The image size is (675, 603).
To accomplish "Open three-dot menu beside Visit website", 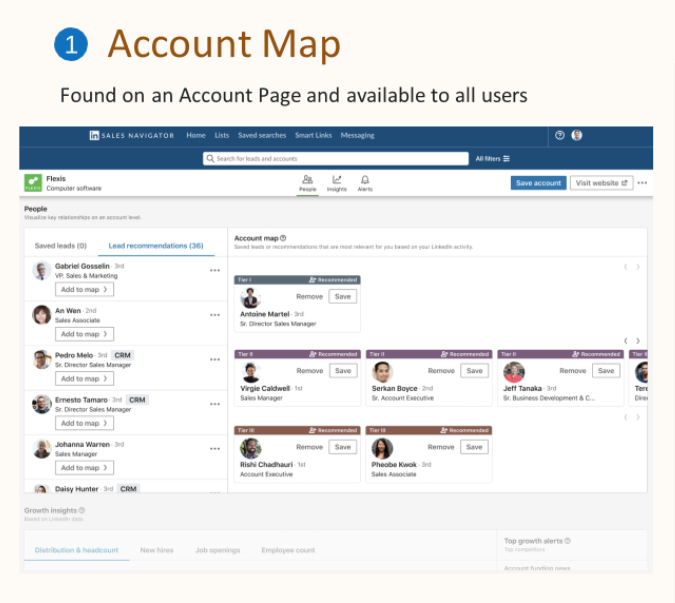I will 642,183.
